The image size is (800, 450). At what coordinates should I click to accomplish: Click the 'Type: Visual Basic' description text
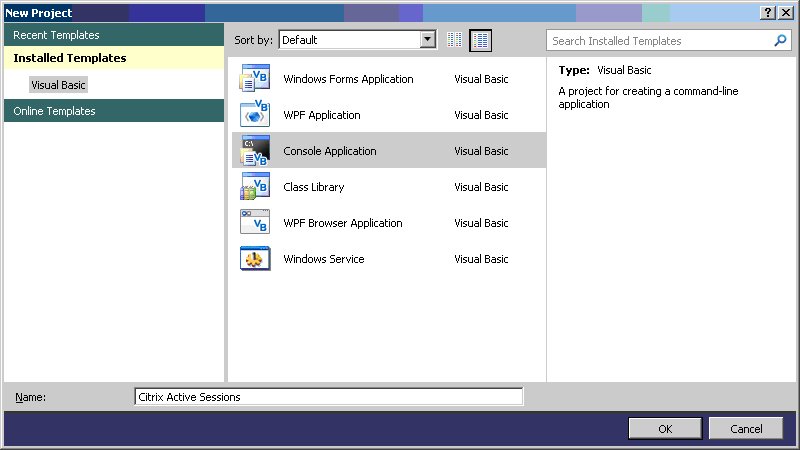[x=605, y=70]
